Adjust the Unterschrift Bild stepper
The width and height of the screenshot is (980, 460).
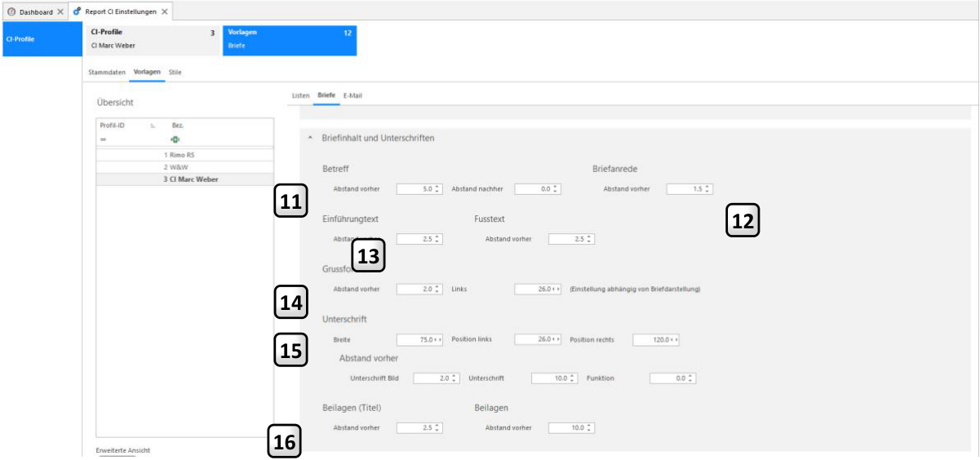pyautogui.click(x=455, y=378)
